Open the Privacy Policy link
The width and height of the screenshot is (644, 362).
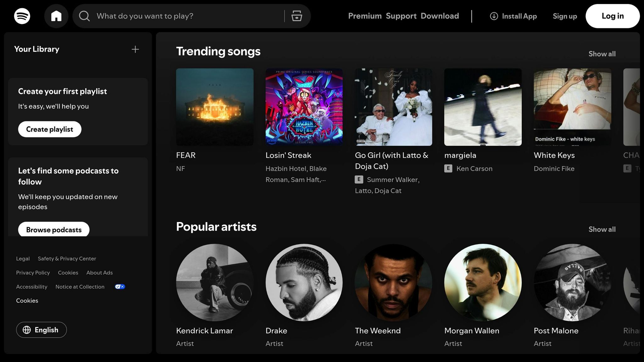33,273
